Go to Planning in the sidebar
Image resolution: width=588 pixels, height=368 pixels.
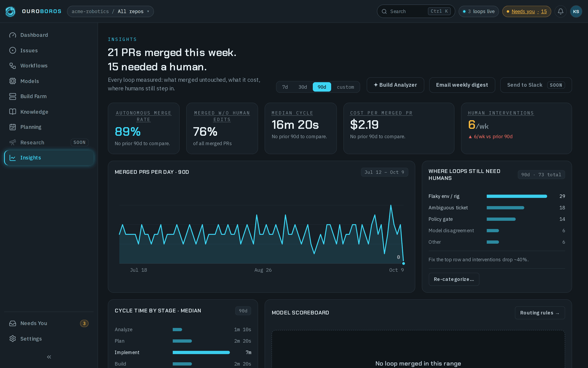pyautogui.click(x=49, y=127)
